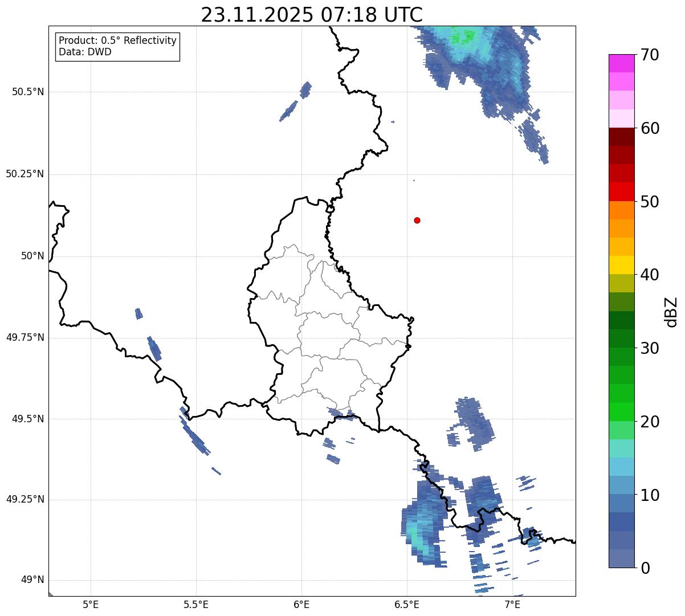Image resolution: width=685 pixels, height=616 pixels.
Task: Click the '6.5°E' longitude label
Action: pyautogui.click(x=407, y=604)
